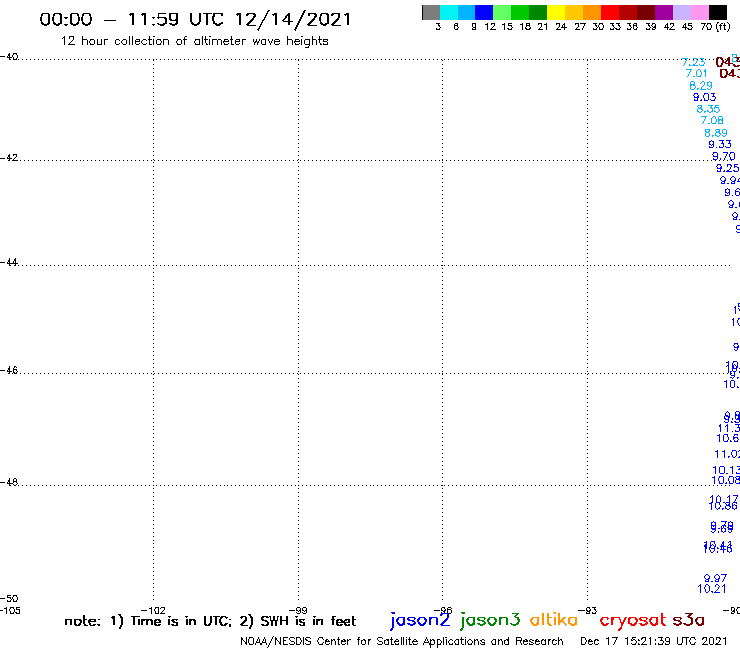Click the longitude label -105
740x650 pixels.
tap(10, 611)
